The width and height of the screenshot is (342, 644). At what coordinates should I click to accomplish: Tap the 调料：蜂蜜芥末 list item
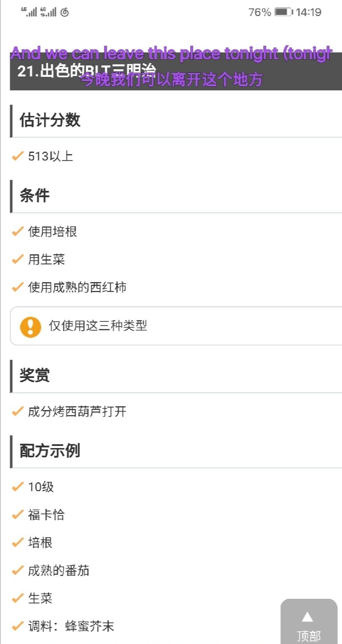point(71,626)
